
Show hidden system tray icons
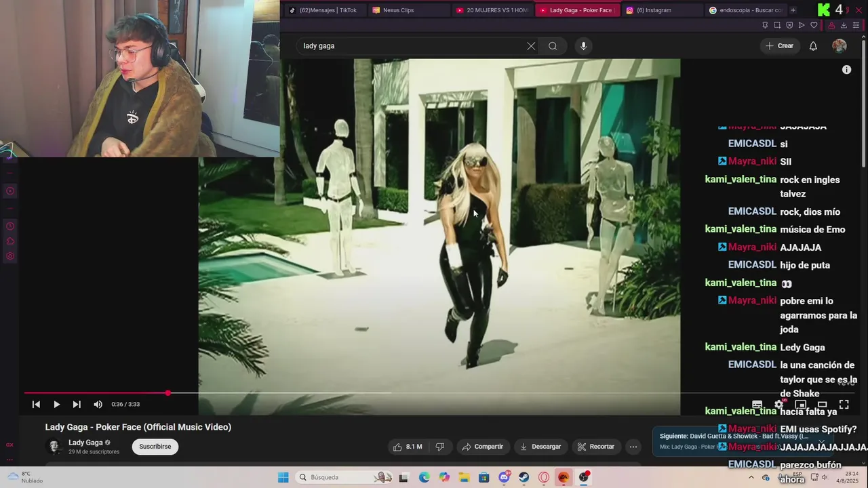coord(751,477)
